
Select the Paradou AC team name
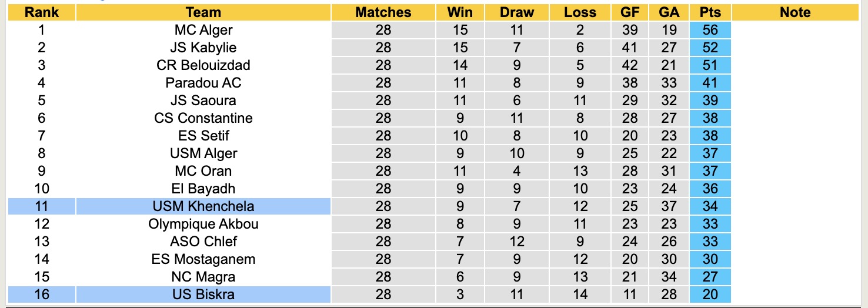[203, 83]
